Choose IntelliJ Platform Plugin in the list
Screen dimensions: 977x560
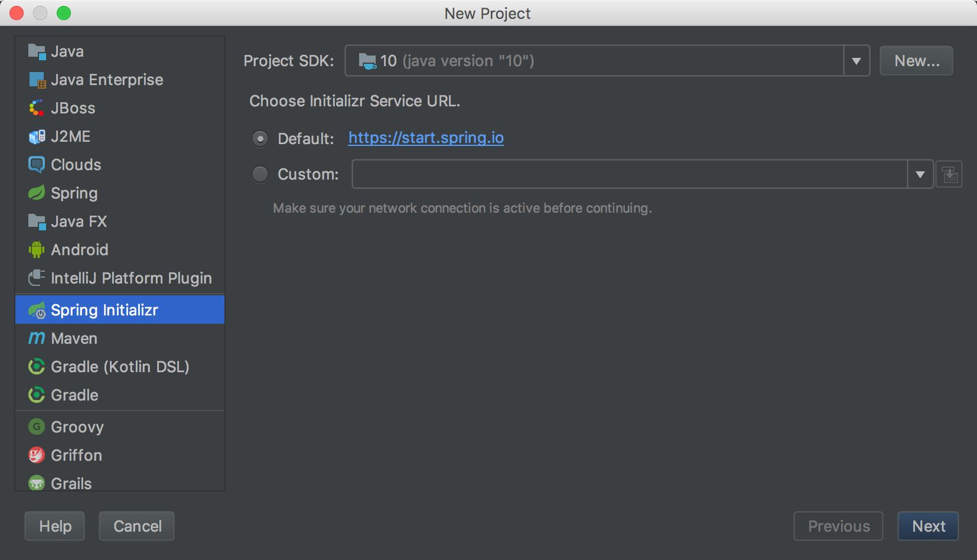pos(131,278)
